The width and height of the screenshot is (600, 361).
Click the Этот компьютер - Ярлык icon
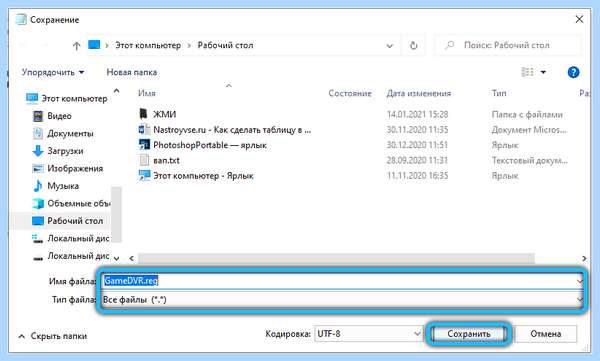(x=144, y=175)
